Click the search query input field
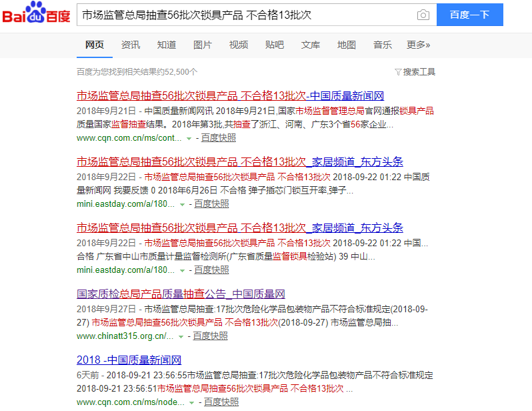 pos(247,15)
